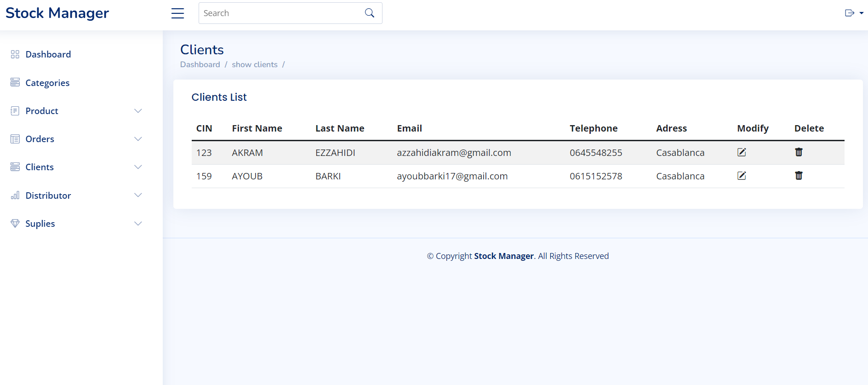Click the email azzahidiakram@gmail.com

454,153
